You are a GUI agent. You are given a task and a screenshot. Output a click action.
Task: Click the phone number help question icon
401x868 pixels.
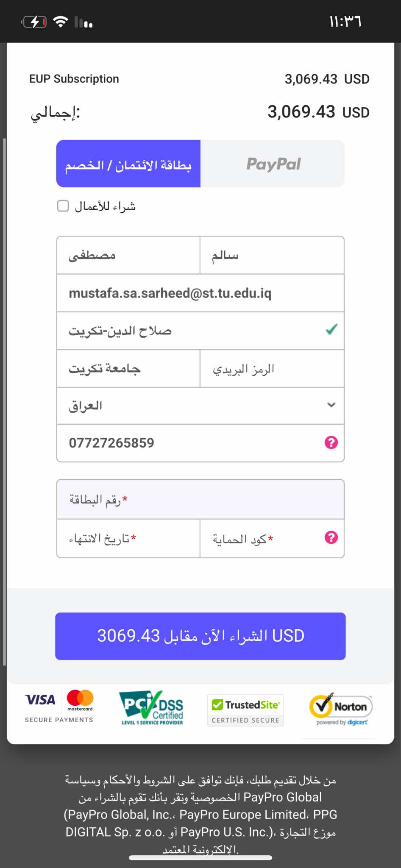331,442
